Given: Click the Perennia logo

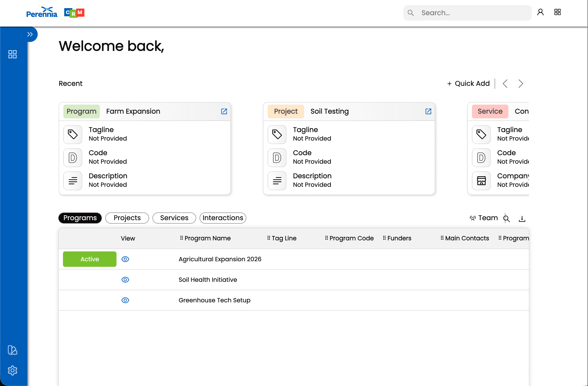Looking at the screenshot, I should click(42, 12).
